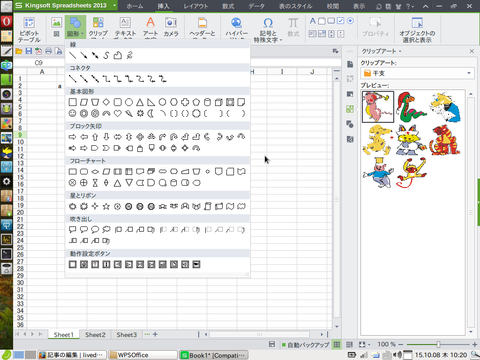Open the 図形 shapes dropdown
The height and width of the screenshot is (360, 480).
[x=75, y=27]
